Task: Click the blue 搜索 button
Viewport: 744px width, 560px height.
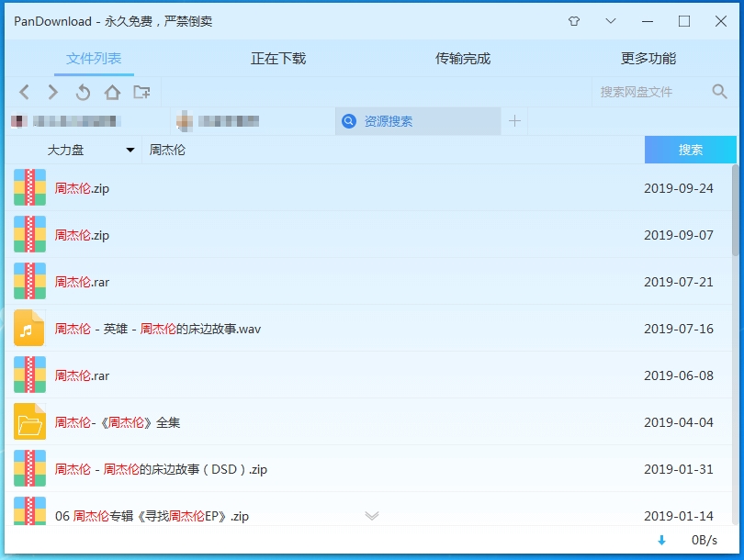Action: (691, 150)
